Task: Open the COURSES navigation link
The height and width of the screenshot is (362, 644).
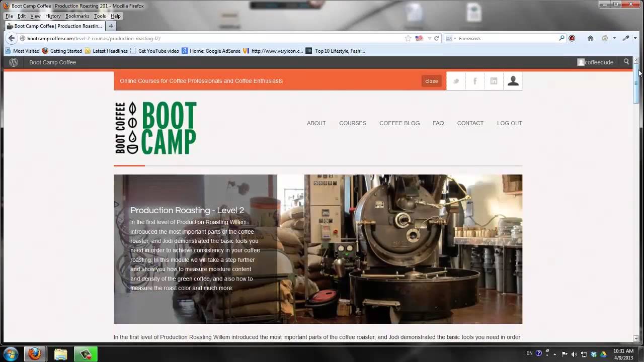Action: click(x=353, y=123)
